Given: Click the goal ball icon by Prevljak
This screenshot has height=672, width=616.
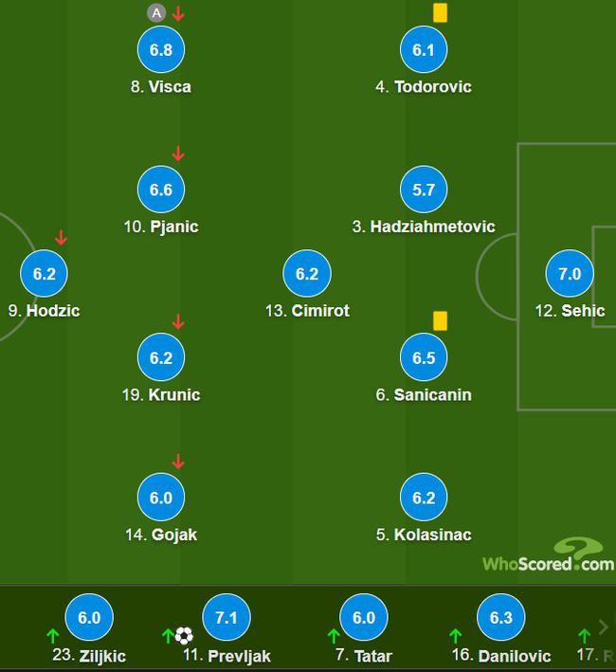Looking at the screenshot, I should pos(184,635).
